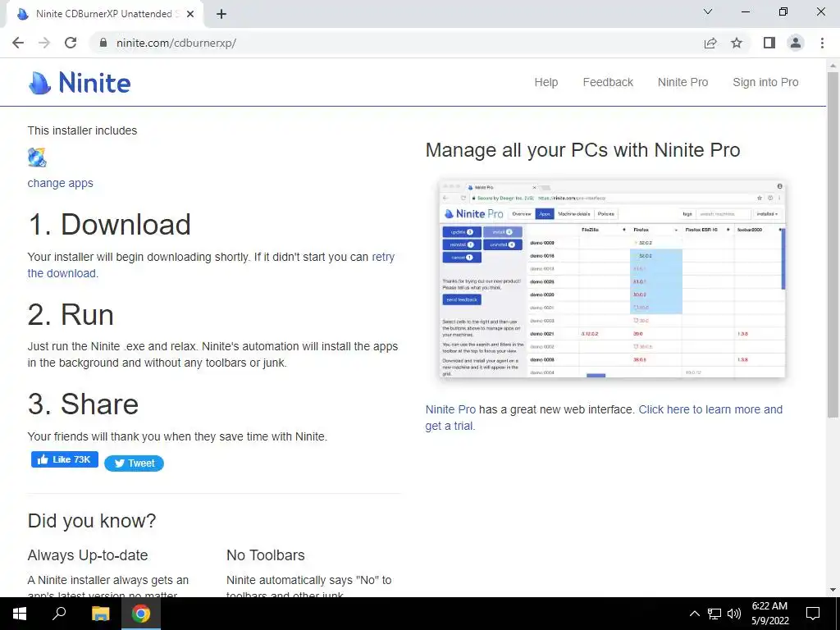Open the volume tray icon

734,614
